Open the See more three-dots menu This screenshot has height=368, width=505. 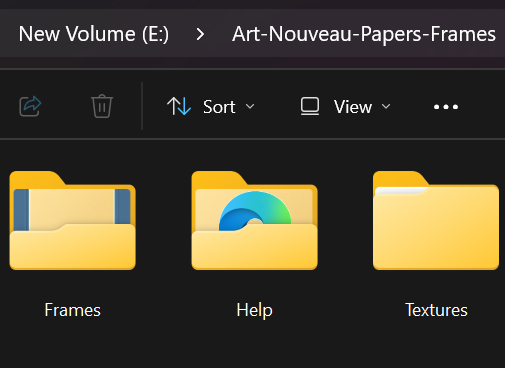[x=446, y=107]
